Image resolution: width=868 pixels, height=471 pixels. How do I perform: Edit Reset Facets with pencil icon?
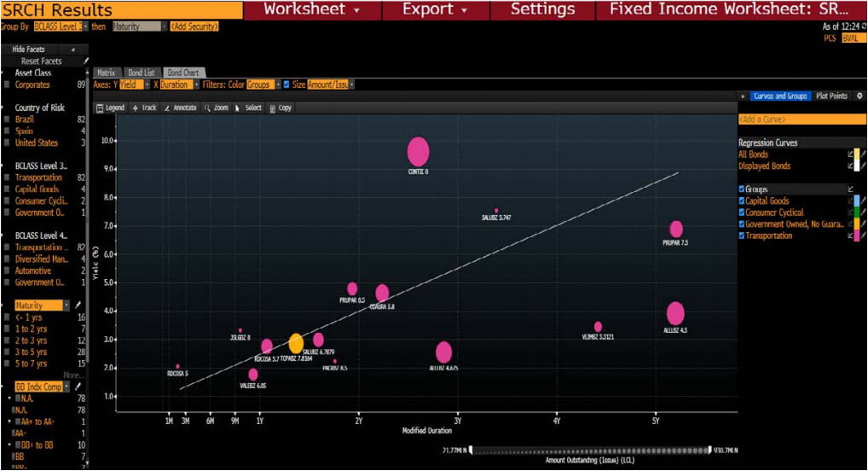[x=85, y=61]
